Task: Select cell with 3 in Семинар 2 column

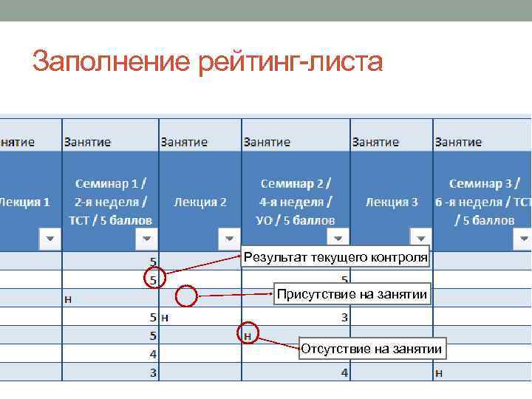Action: pyautogui.click(x=296, y=317)
